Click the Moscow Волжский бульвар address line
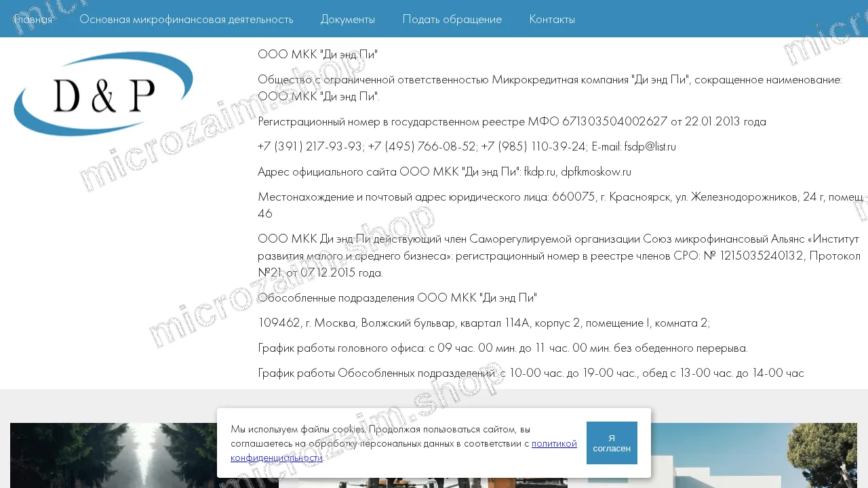Viewport: 868px width, 488px height. point(484,323)
